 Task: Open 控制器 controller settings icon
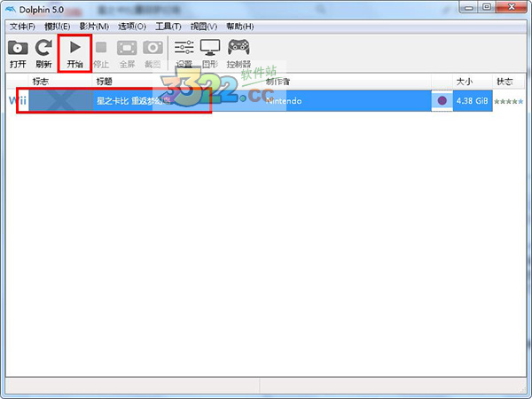click(239, 54)
